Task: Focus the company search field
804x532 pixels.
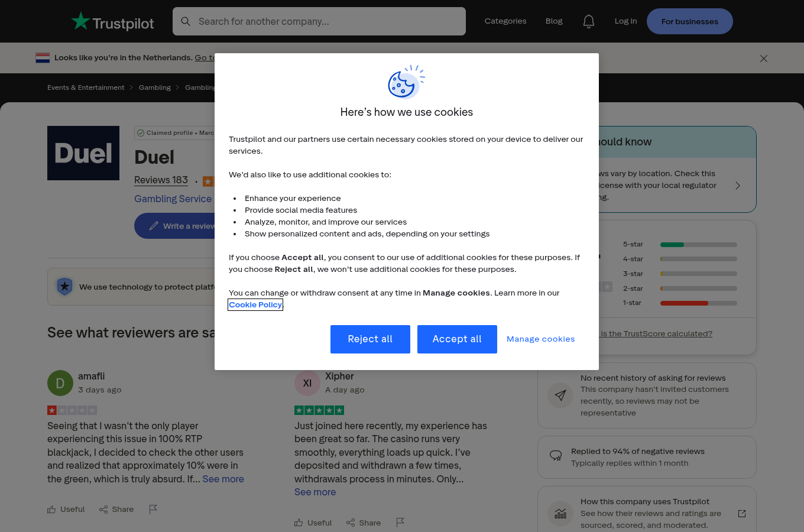Action: click(319, 21)
